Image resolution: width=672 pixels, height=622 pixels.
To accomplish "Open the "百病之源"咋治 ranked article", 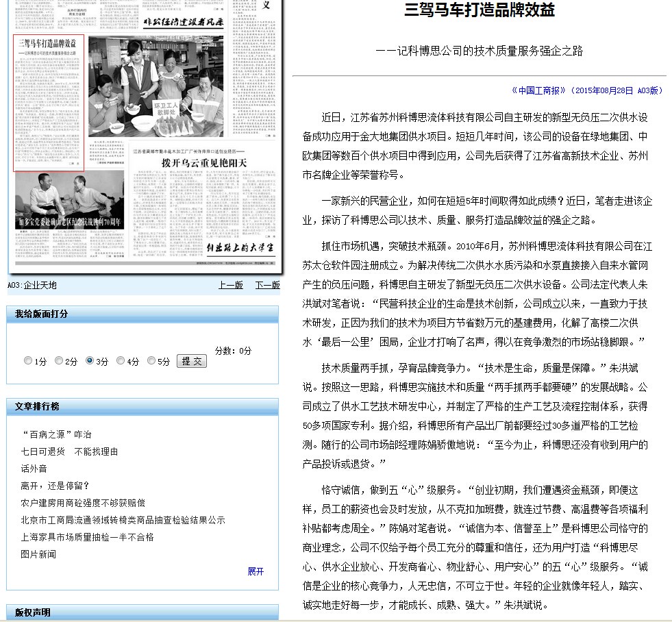I will pyautogui.click(x=56, y=434).
